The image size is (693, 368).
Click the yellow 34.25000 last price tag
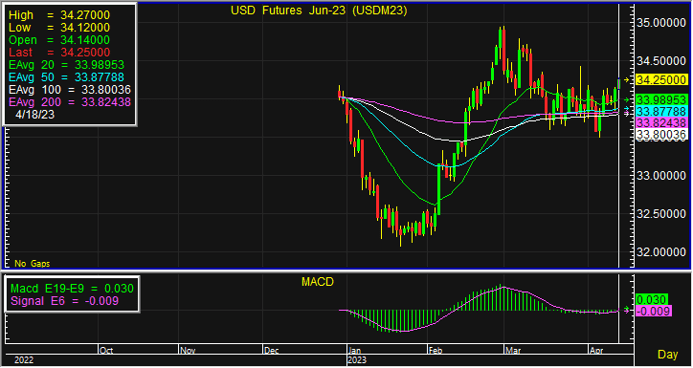(662, 80)
